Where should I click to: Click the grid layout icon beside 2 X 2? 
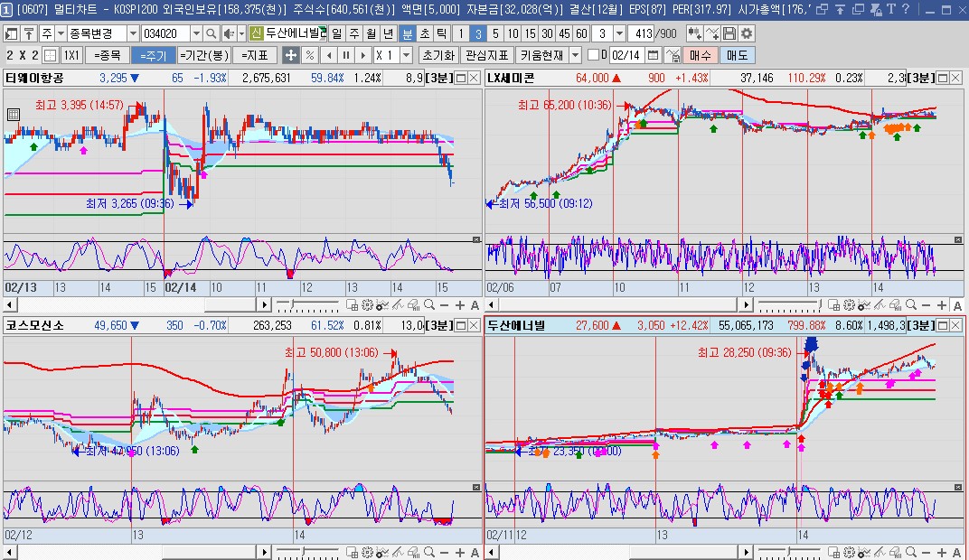51,55
